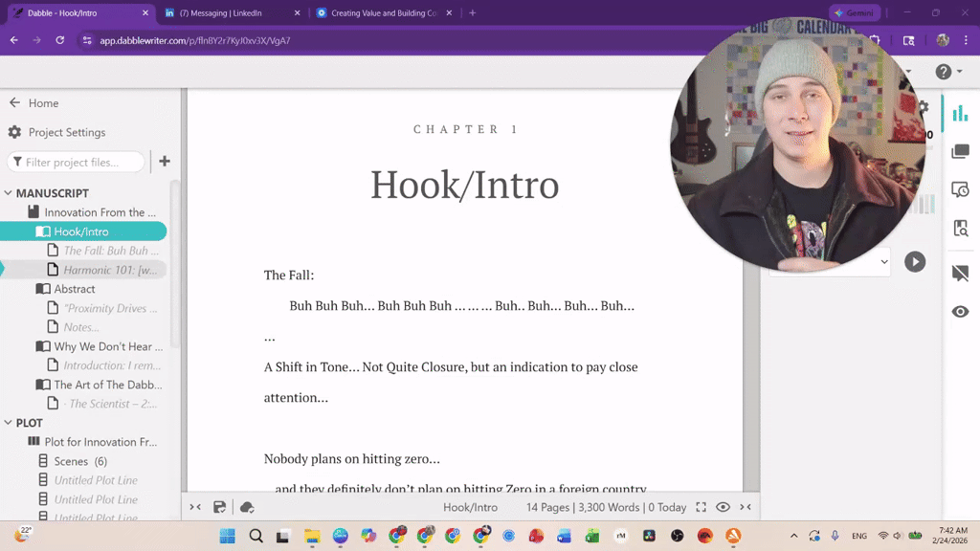Select the Hook/Intro chapter in sidebar
The width and height of the screenshot is (980, 551).
coord(83,231)
